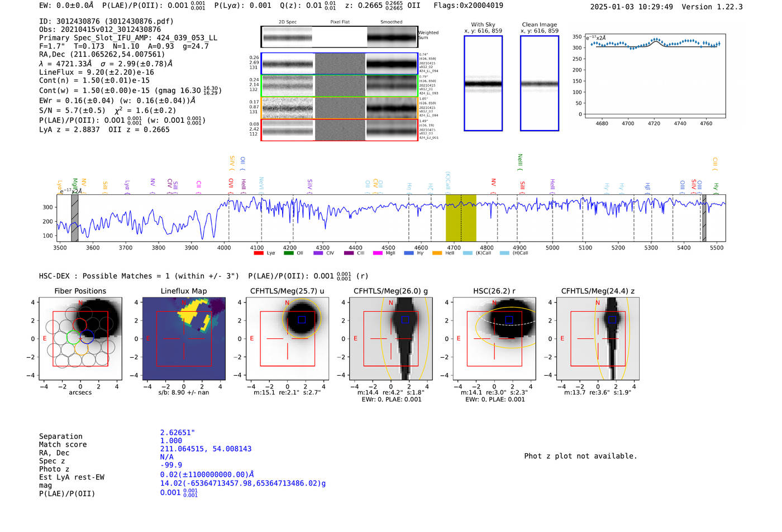Click the EWr = 0.16(±0.04) line
The image size is (782, 532).
pos(117,101)
